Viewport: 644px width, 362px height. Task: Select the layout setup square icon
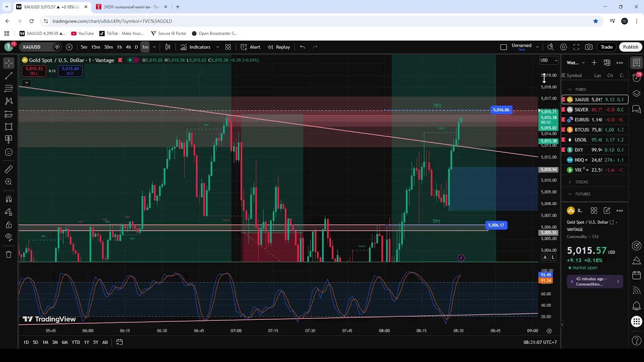coord(504,47)
